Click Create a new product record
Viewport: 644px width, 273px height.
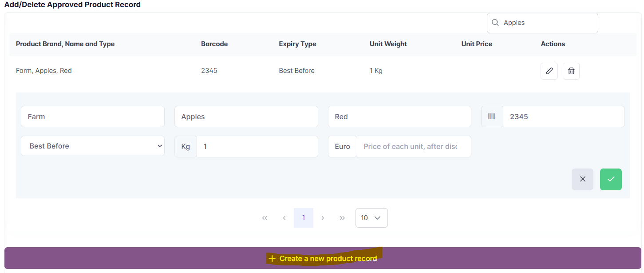tap(323, 258)
